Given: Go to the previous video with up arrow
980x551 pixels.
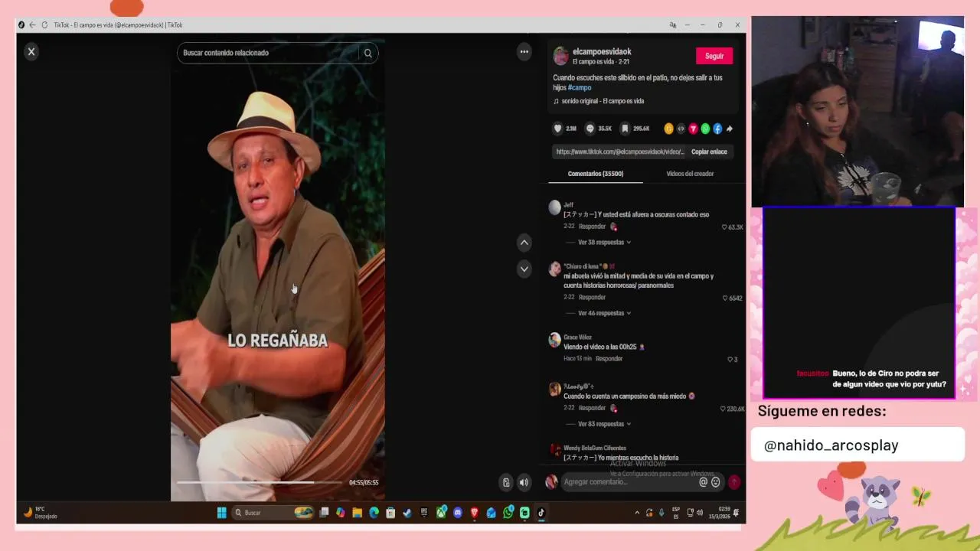Looking at the screenshot, I should click(x=524, y=243).
